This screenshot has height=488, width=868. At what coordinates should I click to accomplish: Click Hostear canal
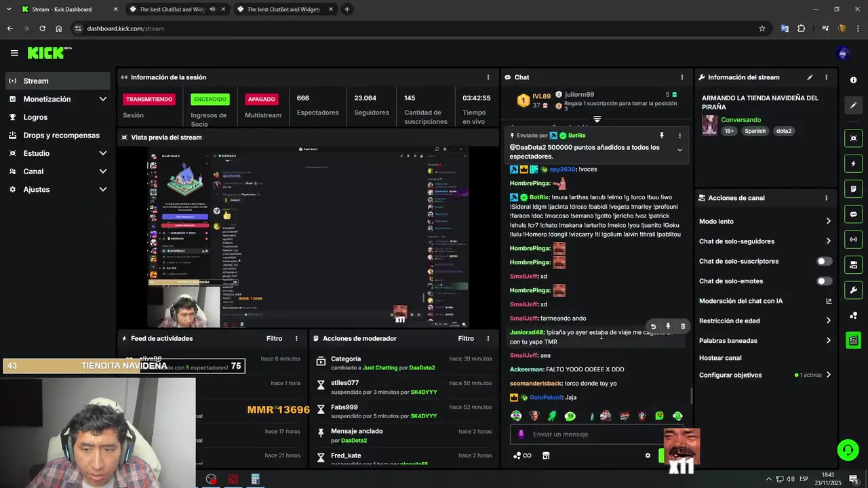tap(720, 358)
